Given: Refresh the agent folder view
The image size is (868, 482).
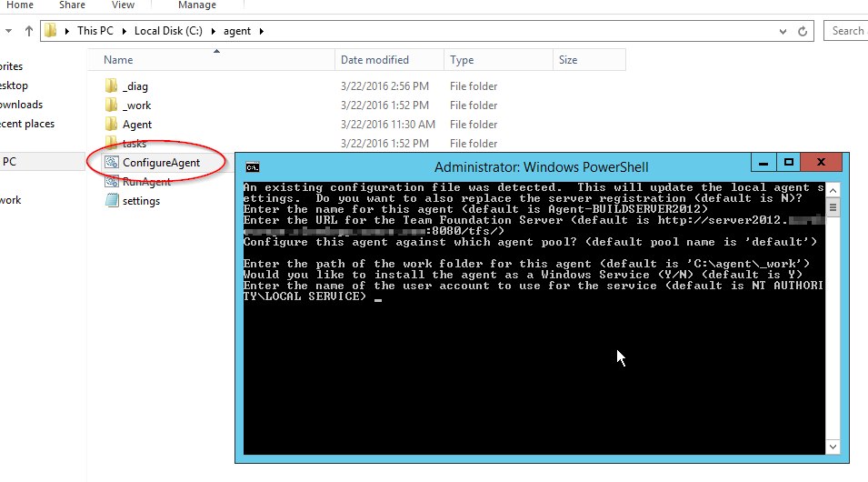Looking at the screenshot, I should pyautogui.click(x=803, y=31).
